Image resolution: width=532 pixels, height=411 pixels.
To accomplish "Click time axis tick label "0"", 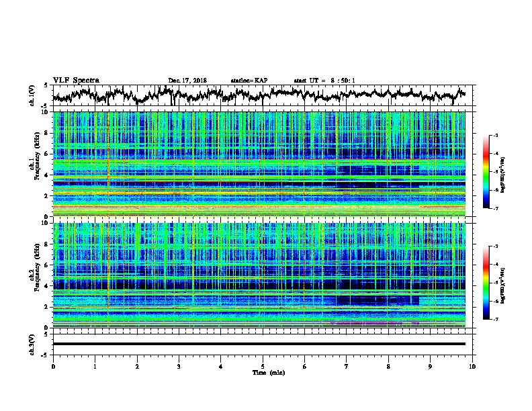I will click(53, 367).
